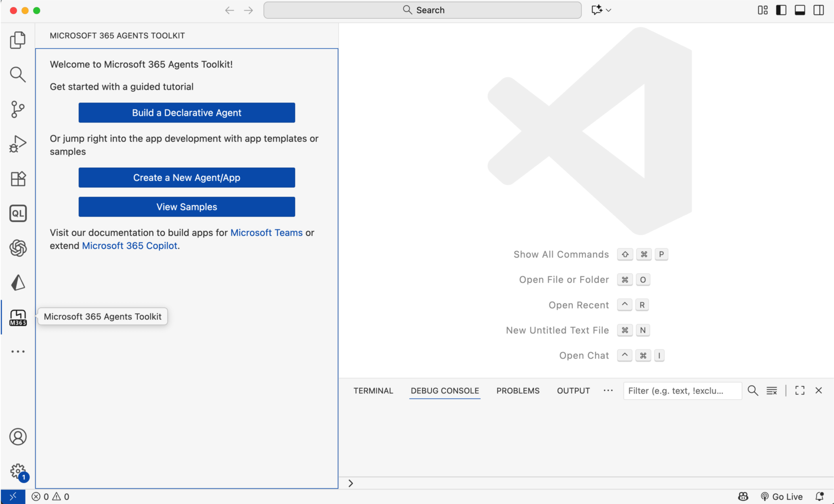This screenshot has width=834, height=504.
Task: Open Run and Debug view
Action: [18, 144]
